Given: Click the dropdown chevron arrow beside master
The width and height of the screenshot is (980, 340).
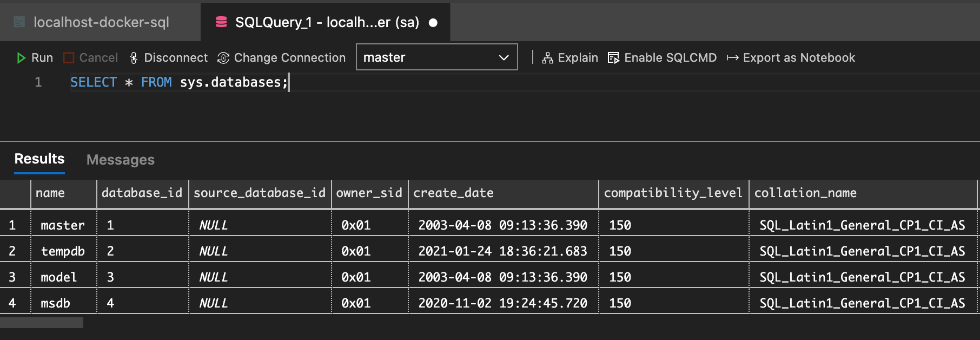Looking at the screenshot, I should click(x=504, y=57).
